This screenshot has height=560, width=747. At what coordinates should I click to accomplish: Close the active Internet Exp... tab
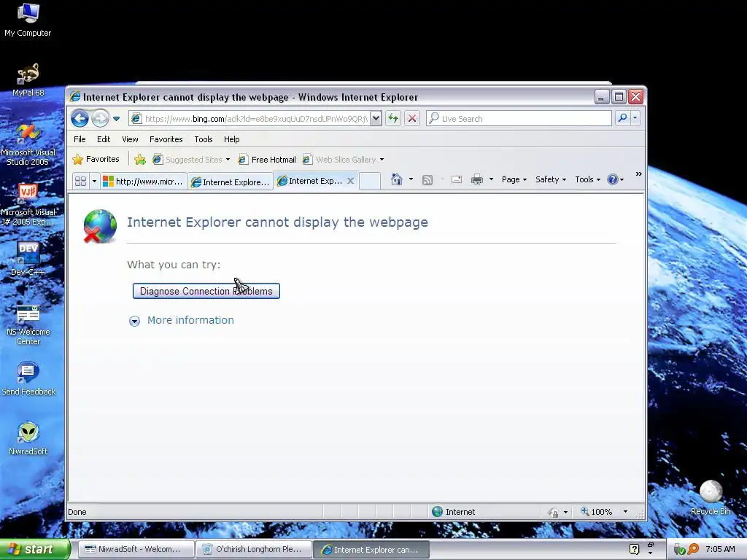click(350, 181)
